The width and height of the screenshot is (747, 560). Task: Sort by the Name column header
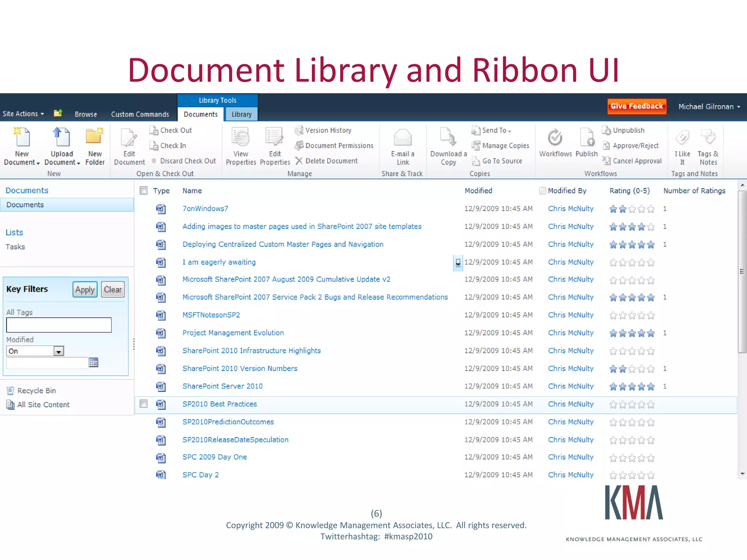192,191
